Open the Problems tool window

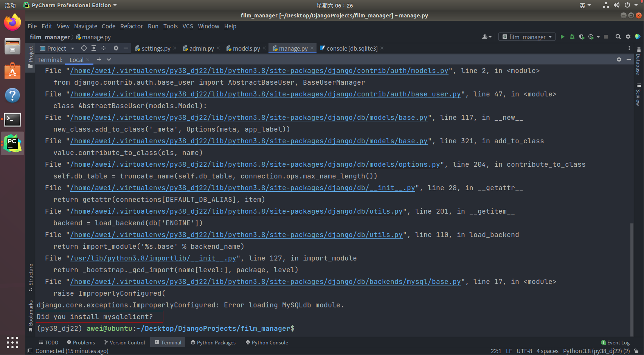pos(81,343)
